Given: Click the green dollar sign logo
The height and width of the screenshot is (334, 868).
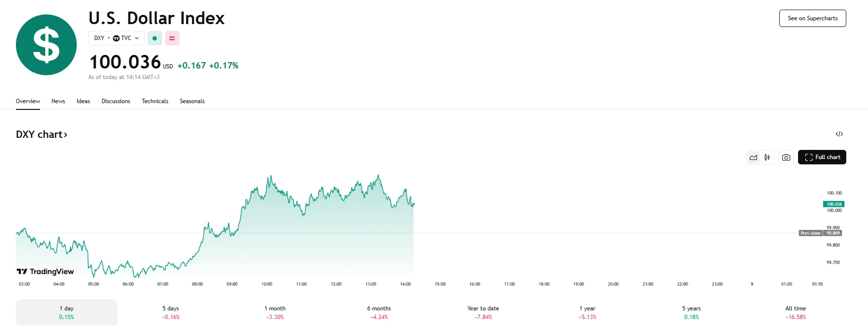Looking at the screenshot, I should [x=46, y=45].
